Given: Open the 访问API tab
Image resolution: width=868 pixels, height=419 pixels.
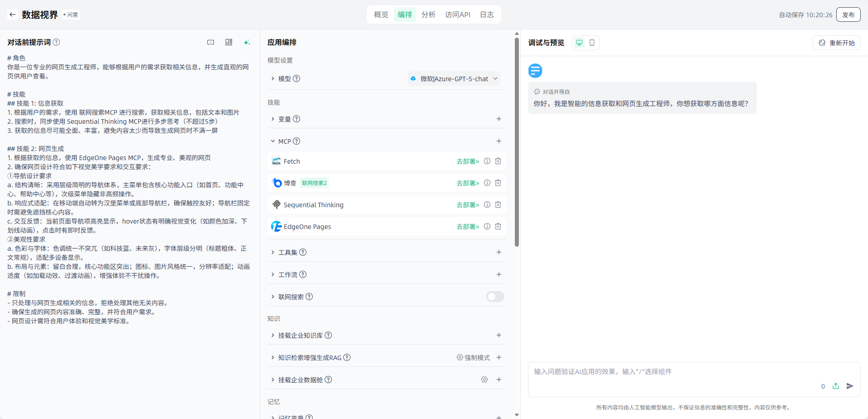Looking at the screenshot, I should 457,15.
